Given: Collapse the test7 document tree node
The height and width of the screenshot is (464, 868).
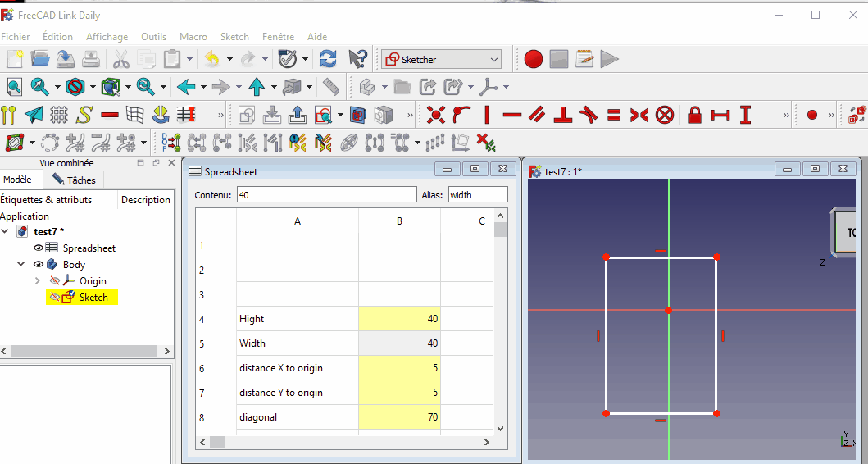Looking at the screenshot, I should point(6,232).
